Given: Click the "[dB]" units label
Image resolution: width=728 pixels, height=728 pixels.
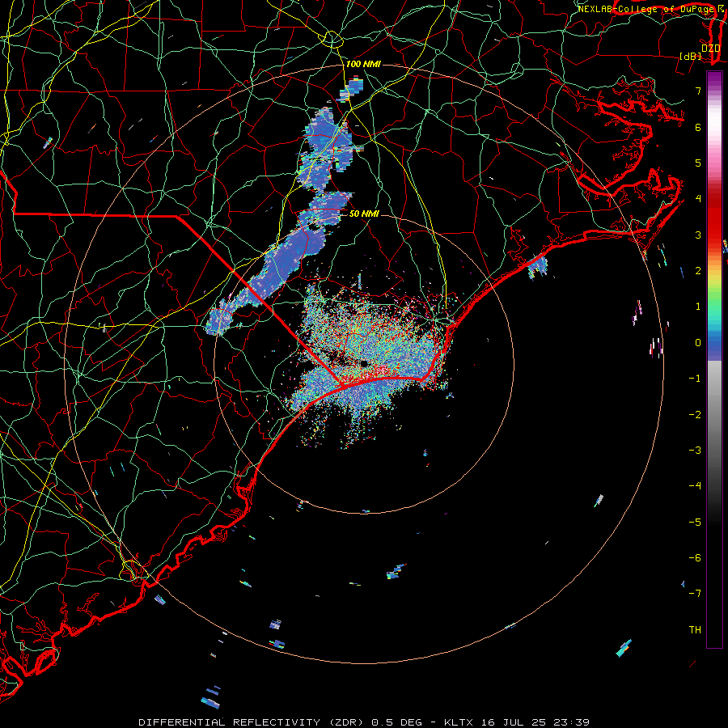Looking at the screenshot, I should click(691, 56).
